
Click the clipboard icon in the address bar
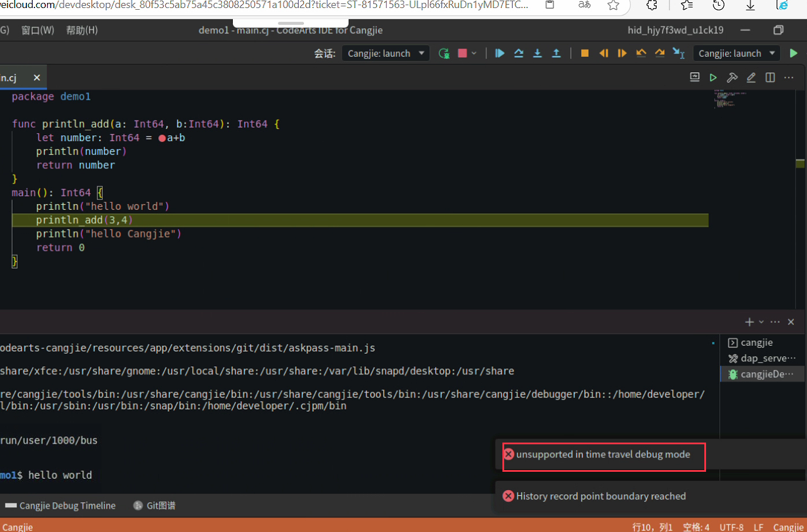pos(549,5)
